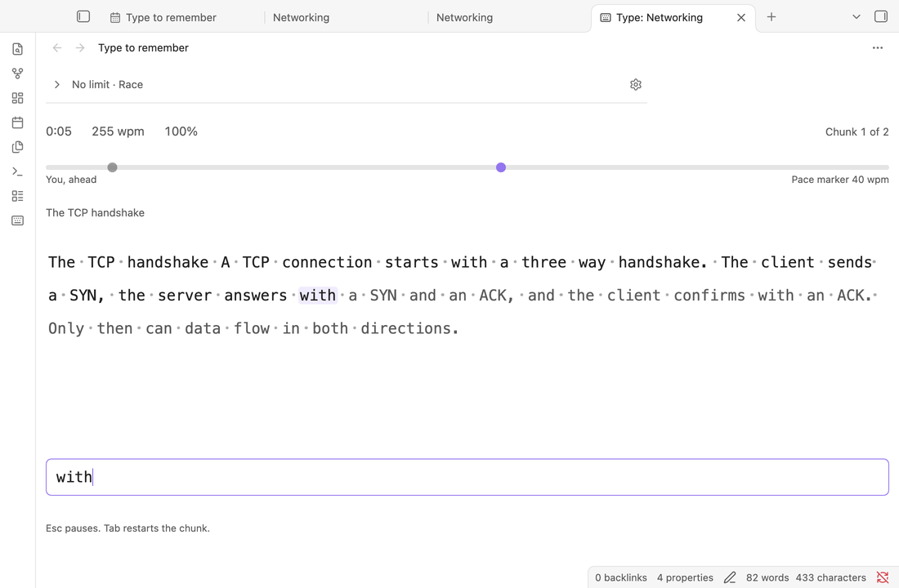Click 'Pace marker 40 wpm' label

(x=840, y=180)
